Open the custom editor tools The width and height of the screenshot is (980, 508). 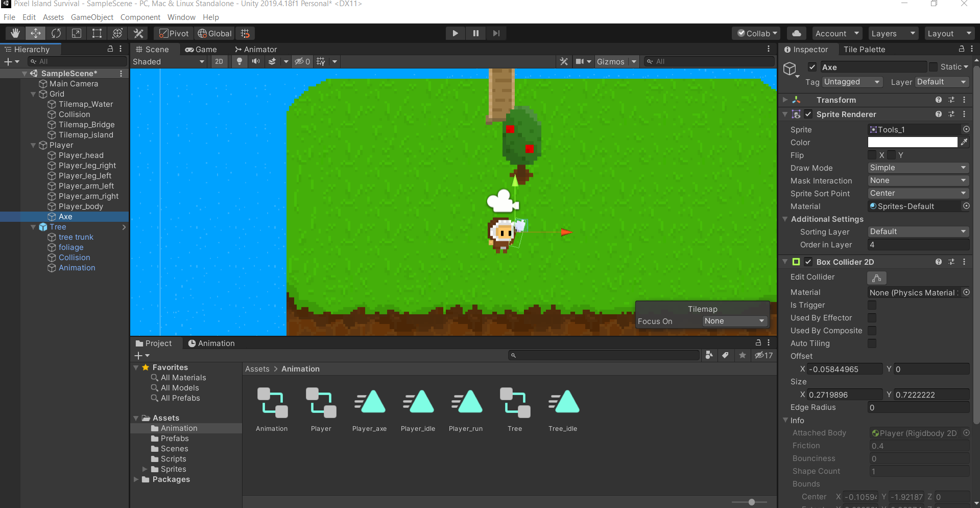[138, 33]
